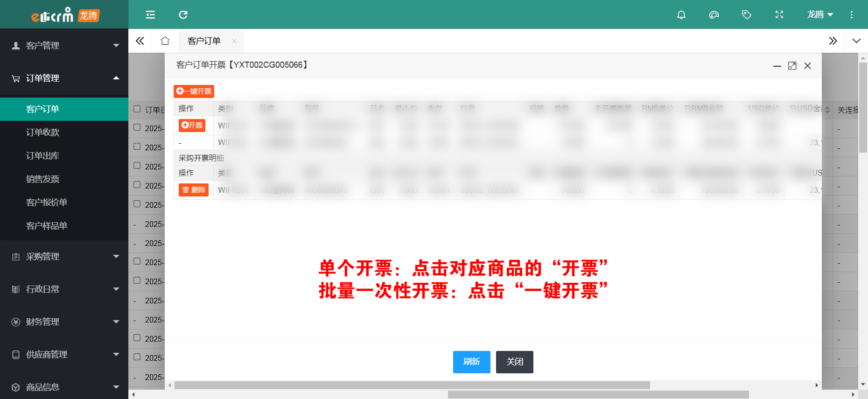This screenshot has width=868, height=399.
Task: Open the vertical three-dot more menu
Action: tap(851, 15)
